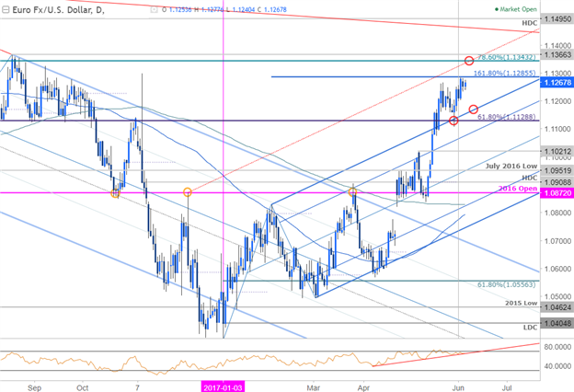This screenshot has width=574, height=392.
Task: Click the 40.0000 RSI scale label
Action: (557, 366)
